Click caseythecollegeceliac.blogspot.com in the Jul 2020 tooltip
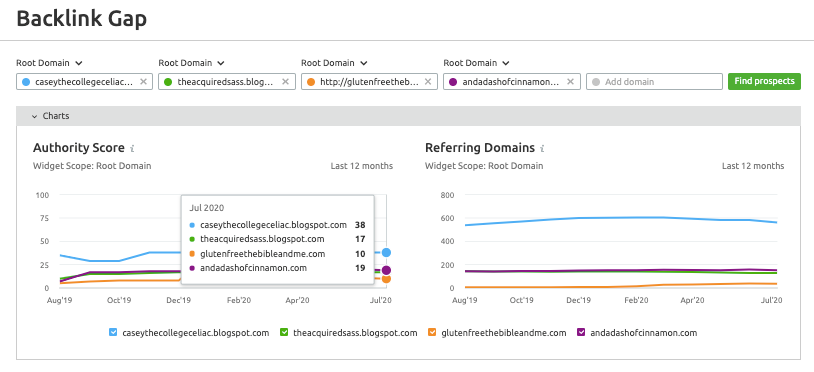The height and width of the screenshot is (372, 814). click(x=273, y=225)
